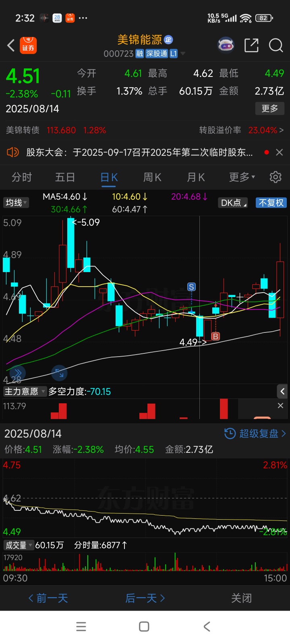Tap the Android system back button
Image resolution: width=290 pixels, height=644 pixels.
[207, 626]
